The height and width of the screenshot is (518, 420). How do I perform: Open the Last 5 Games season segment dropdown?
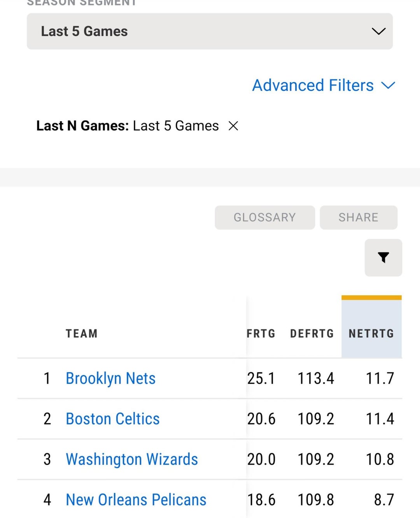210,31
